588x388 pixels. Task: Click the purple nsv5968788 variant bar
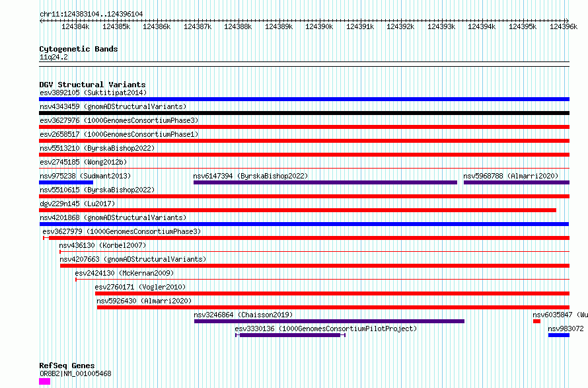pyautogui.click(x=517, y=182)
